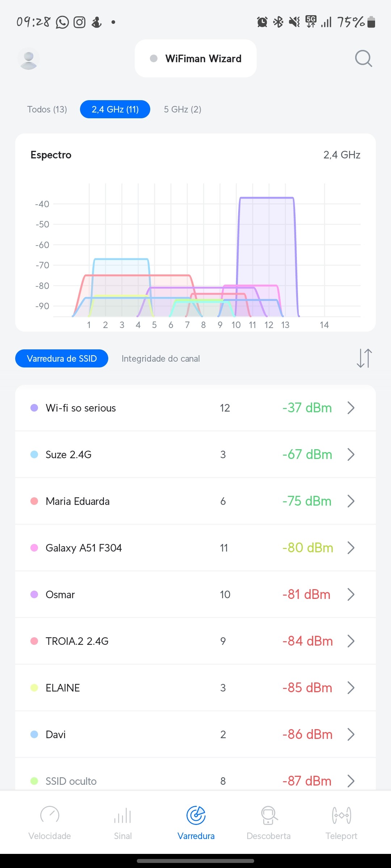The height and width of the screenshot is (868, 391).
Task: Switch to Todos (13) filter
Action: point(47,109)
